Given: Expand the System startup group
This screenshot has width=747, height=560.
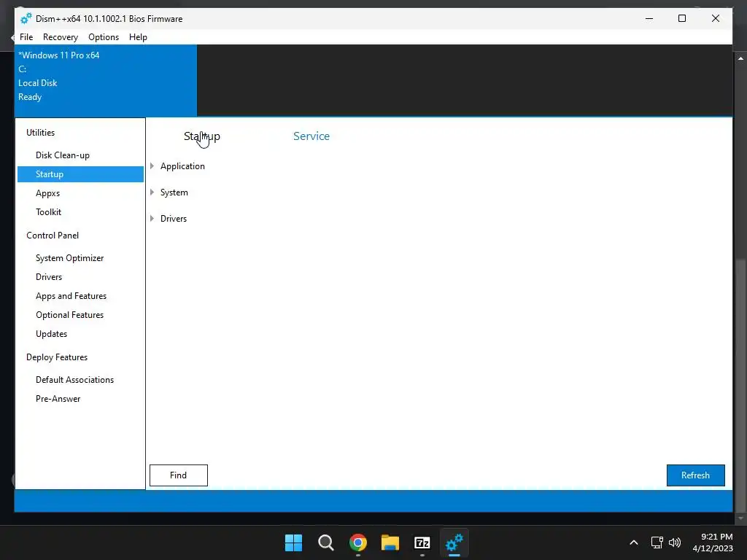Looking at the screenshot, I should pyautogui.click(x=152, y=192).
